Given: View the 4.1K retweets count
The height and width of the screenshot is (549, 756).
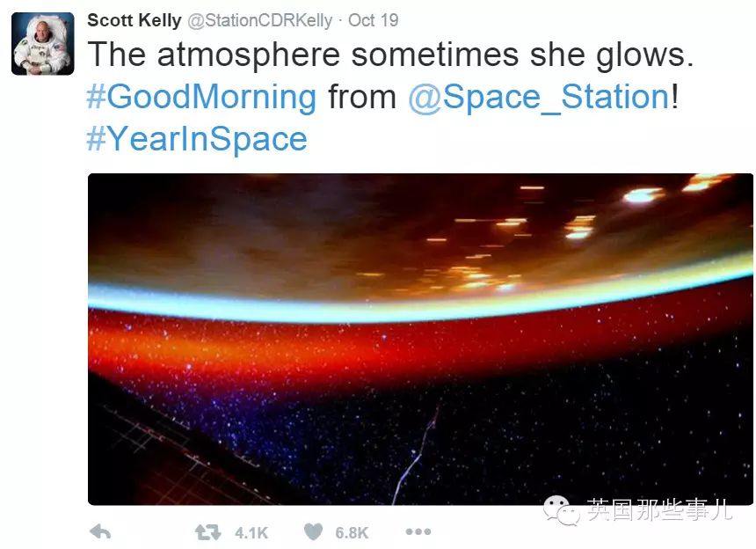Looking at the screenshot, I should click(x=251, y=533).
